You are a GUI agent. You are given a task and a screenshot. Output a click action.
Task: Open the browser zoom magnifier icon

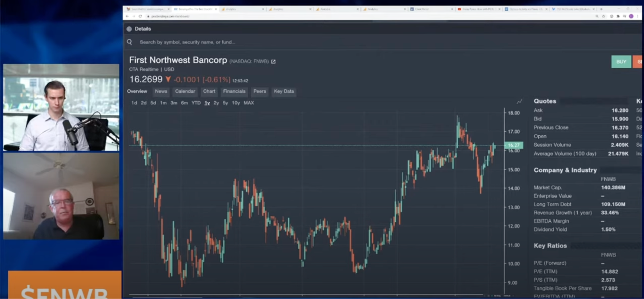pyautogui.click(x=597, y=16)
